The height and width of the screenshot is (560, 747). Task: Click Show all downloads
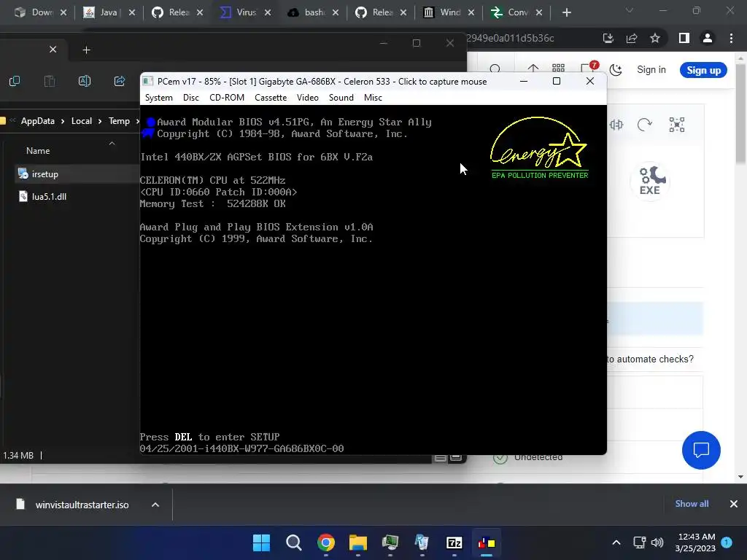click(x=692, y=504)
